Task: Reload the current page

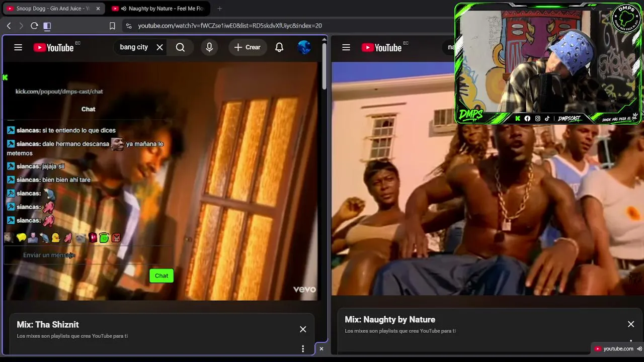Action: coord(34,26)
